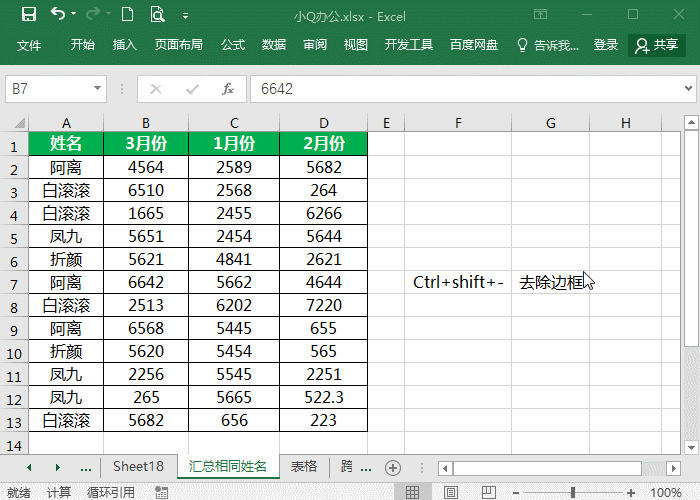Viewport: 700px width, 500px height.
Task: Click header cell 姓名
Action: (x=66, y=143)
